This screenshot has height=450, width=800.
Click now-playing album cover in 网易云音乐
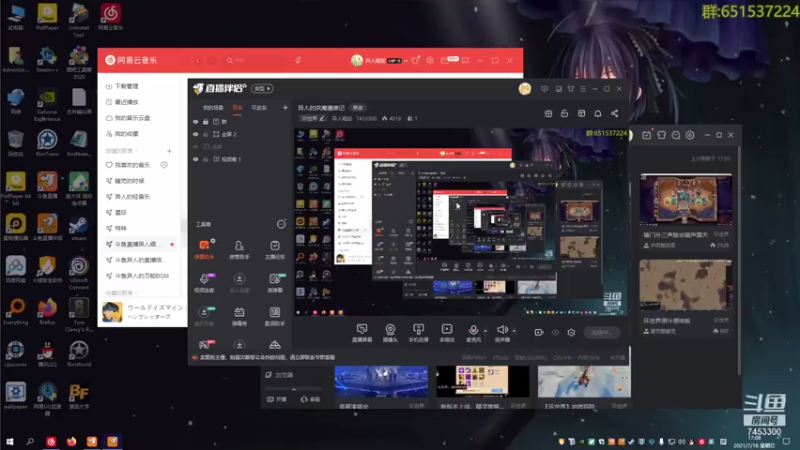pyautogui.click(x=112, y=312)
